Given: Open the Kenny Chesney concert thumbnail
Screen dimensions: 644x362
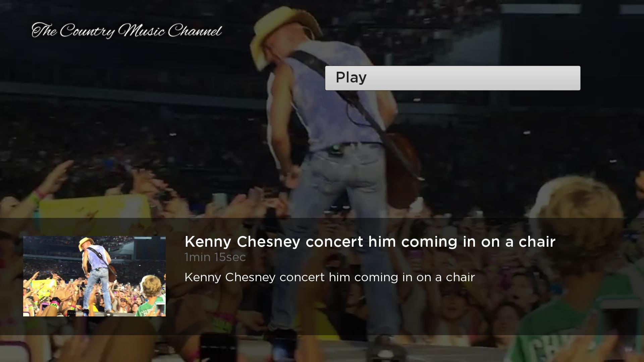Looking at the screenshot, I should pyautogui.click(x=94, y=276).
